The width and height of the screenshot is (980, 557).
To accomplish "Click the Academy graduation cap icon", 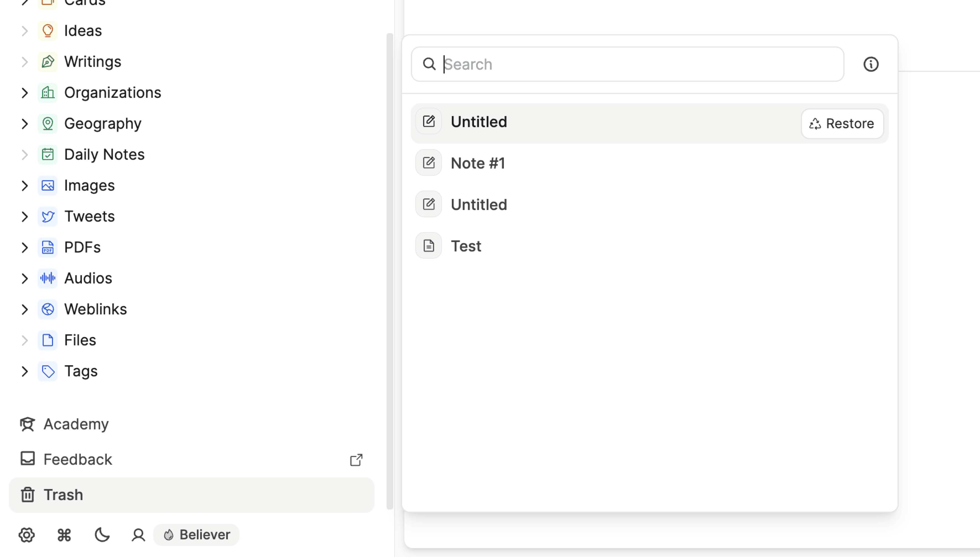I will coord(28,424).
